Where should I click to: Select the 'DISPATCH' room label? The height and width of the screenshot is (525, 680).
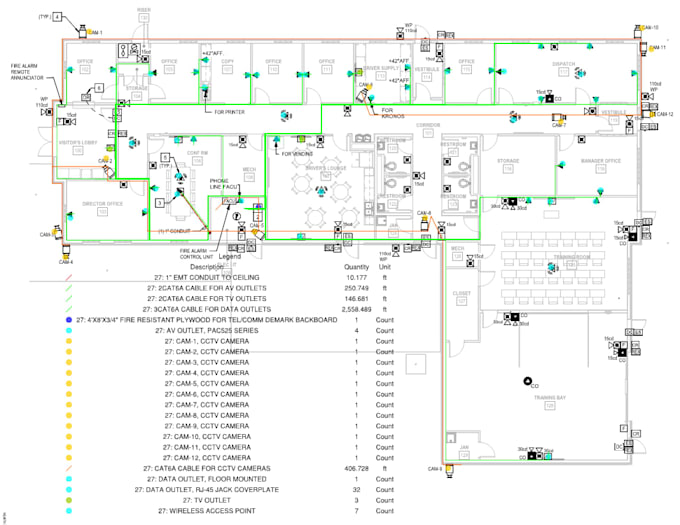coord(563,64)
